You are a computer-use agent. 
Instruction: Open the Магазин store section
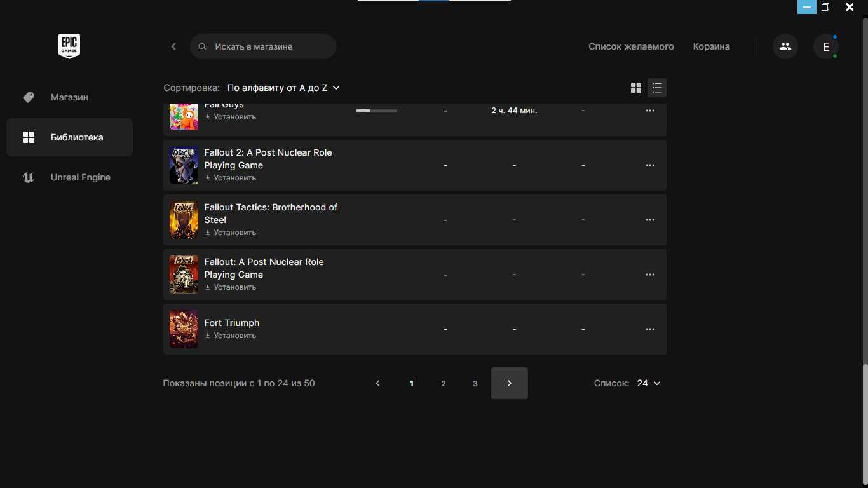click(x=69, y=97)
